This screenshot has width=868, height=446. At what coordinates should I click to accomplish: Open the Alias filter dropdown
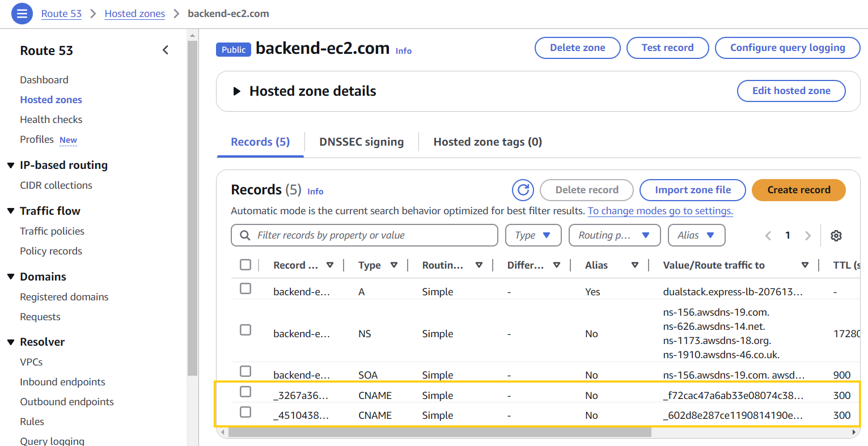click(x=697, y=235)
